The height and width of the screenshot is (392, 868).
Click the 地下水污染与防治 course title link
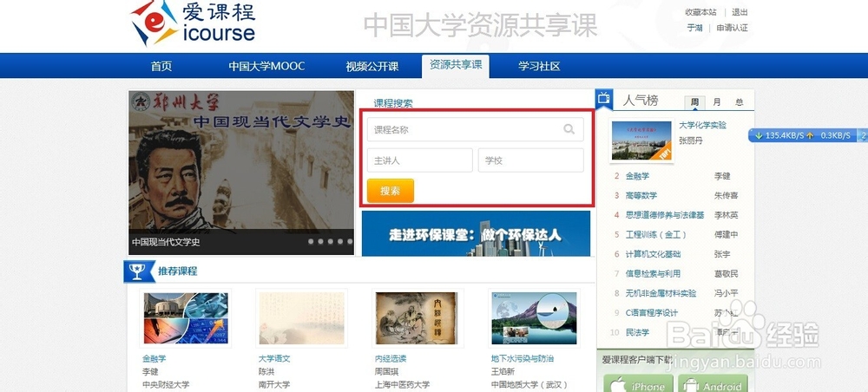522,358
